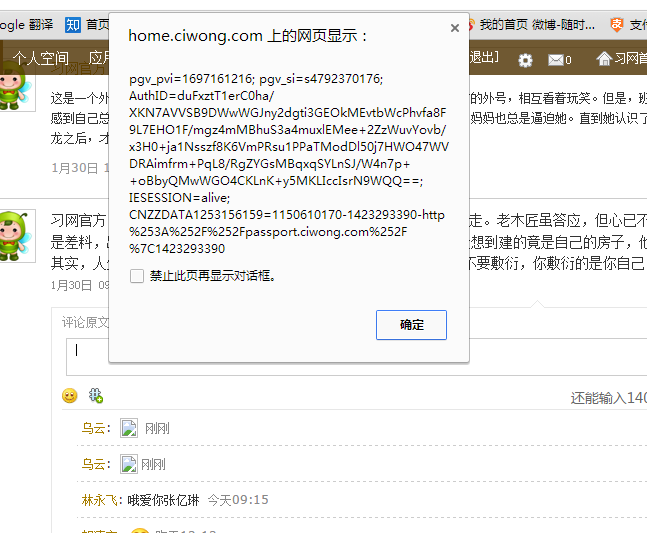The width and height of the screenshot is (647, 533).
Task: Focus the comment text input box
Action: click(x=357, y=357)
